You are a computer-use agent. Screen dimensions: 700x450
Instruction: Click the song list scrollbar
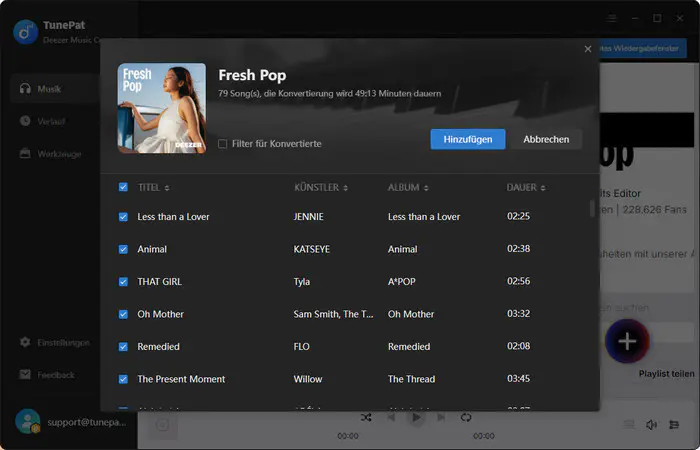pyautogui.click(x=592, y=208)
